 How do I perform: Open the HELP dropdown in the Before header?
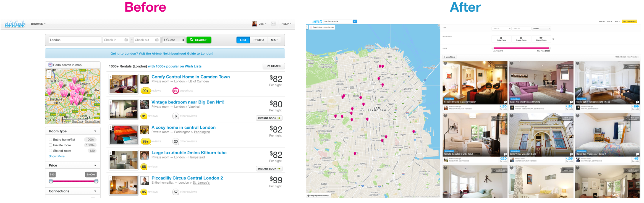[286, 24]
